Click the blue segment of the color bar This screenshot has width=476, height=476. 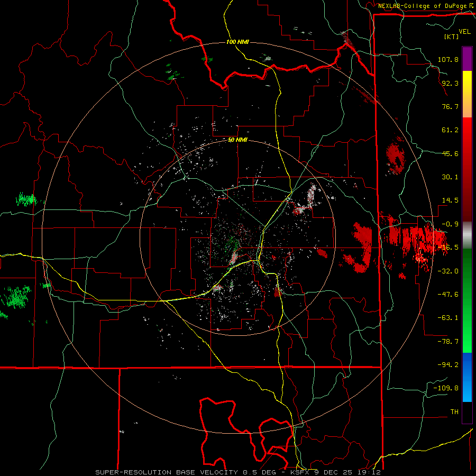467,377
